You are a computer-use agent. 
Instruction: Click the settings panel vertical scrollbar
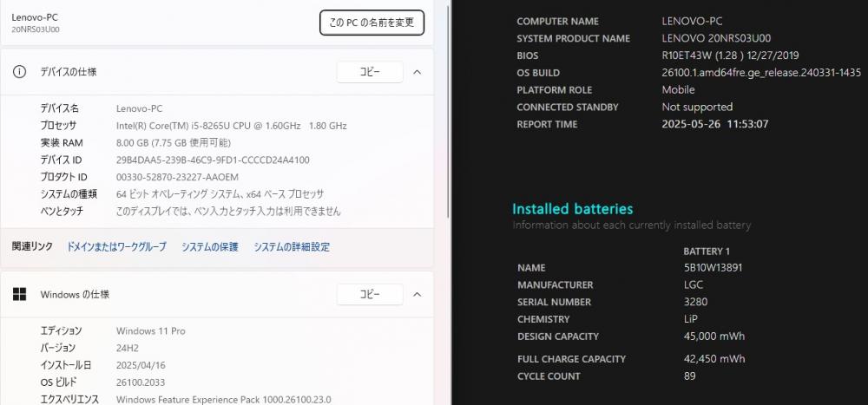[x=448, y=111]
